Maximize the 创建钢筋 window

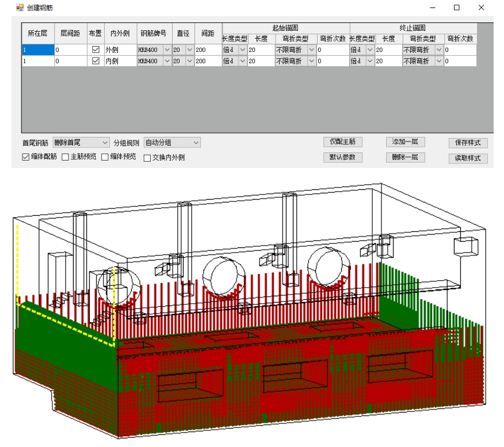pyautogui.click(x=456, y=8)
